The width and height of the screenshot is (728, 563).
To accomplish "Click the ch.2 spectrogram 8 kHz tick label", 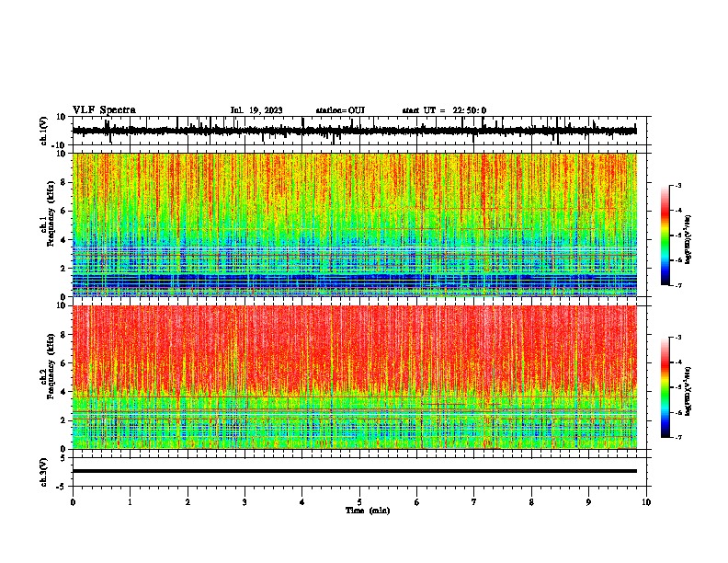I will [x=64, y=335].
